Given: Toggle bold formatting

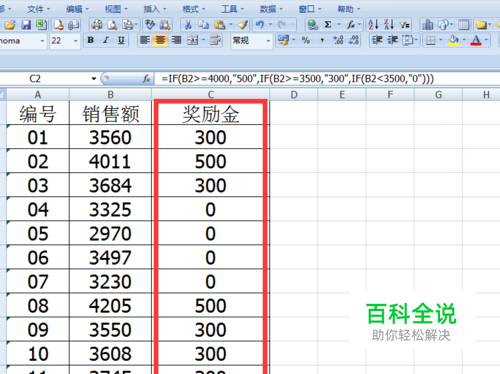Looking at the screenshot, I should (90, 41).
